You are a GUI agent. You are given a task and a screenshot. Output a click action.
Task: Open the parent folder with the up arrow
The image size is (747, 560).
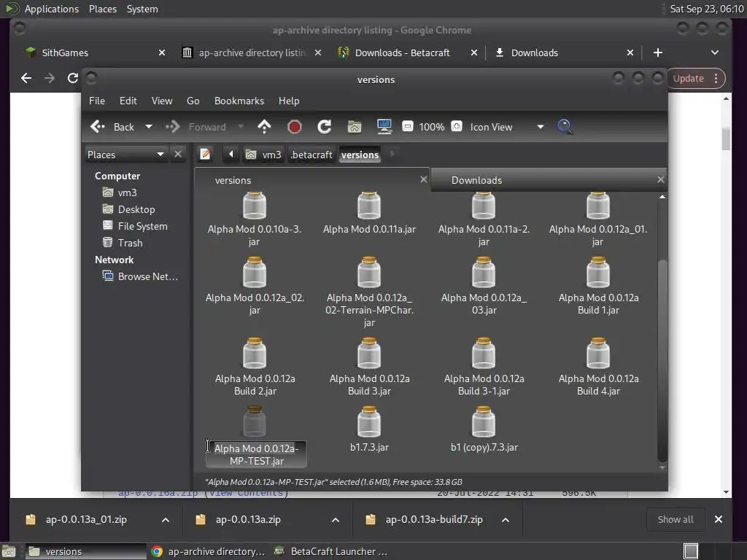pos(264,127)
